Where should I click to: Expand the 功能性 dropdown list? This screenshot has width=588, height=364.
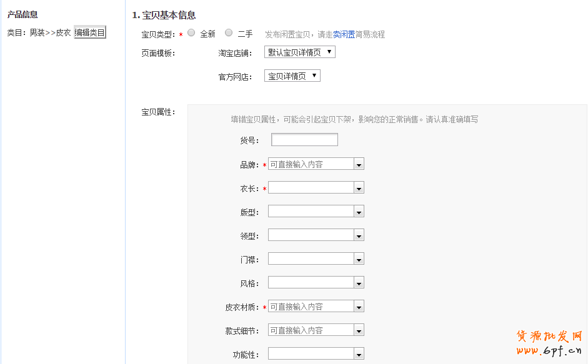[x=359, y=354]
